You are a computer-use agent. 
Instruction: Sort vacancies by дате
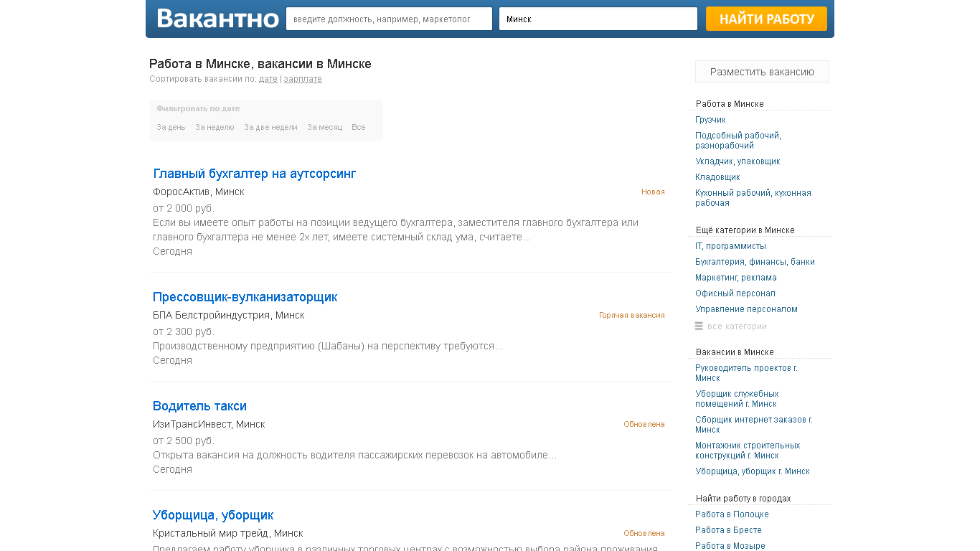268,79
